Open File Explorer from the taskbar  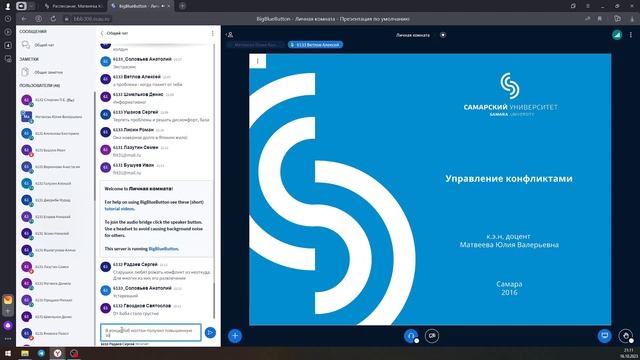point(25,353)
